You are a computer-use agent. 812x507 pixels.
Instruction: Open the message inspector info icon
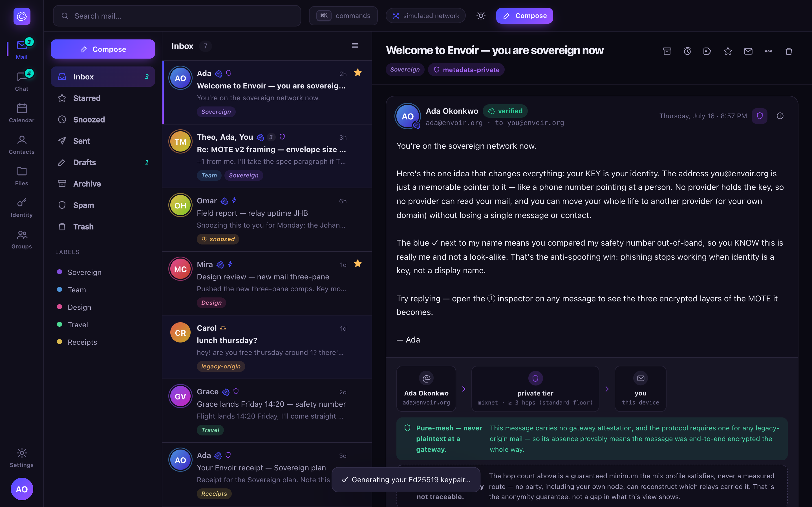780,116
